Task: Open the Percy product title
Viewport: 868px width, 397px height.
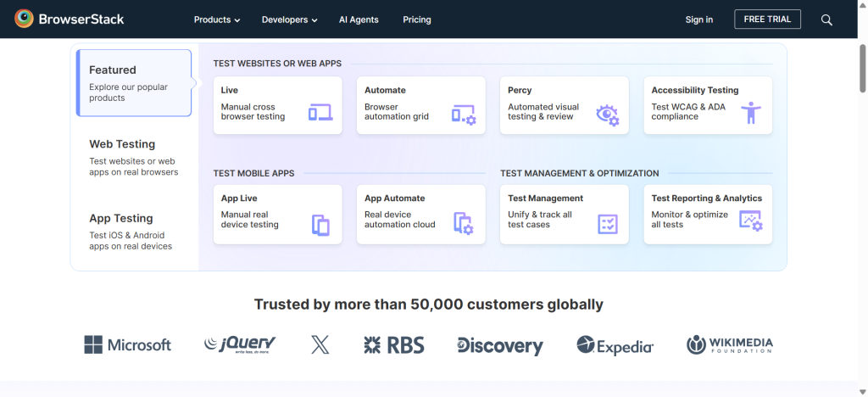Action: pos(520,90)
